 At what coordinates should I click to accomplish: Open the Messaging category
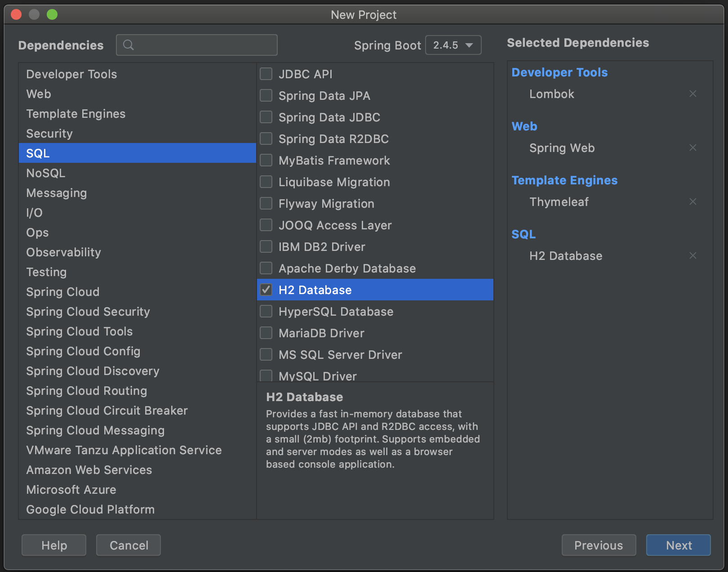138,193
